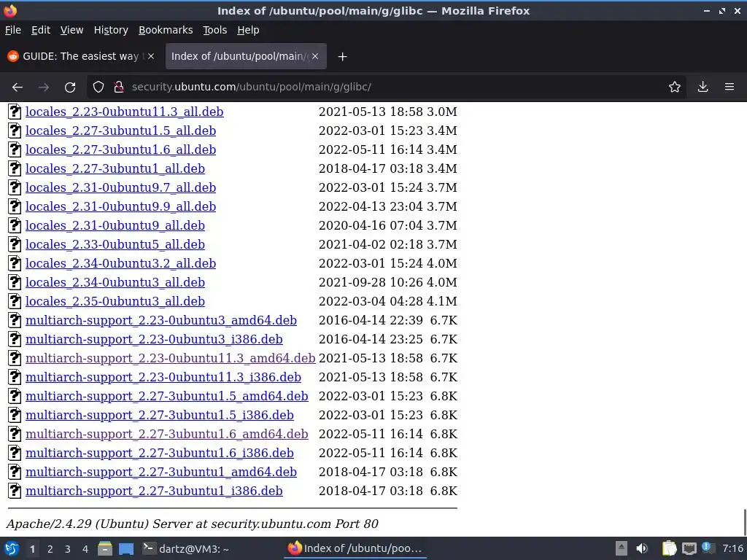The width and height of the screenshot is (747, 560).
Task: Close the Index of /ubuntu/pool/main tab
Action: [315, 56]
